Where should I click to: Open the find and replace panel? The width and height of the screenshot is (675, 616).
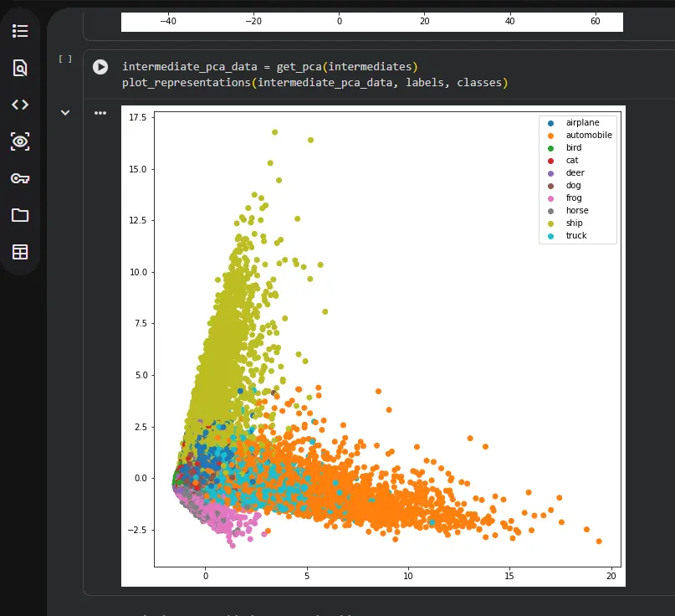click(20, 68)
